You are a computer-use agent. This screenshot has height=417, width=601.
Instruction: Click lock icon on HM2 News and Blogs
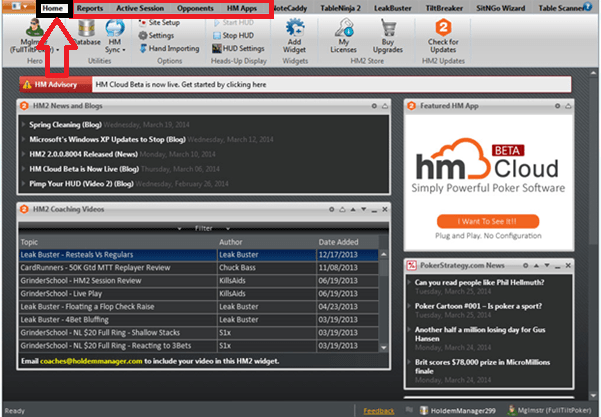point(385,106)
